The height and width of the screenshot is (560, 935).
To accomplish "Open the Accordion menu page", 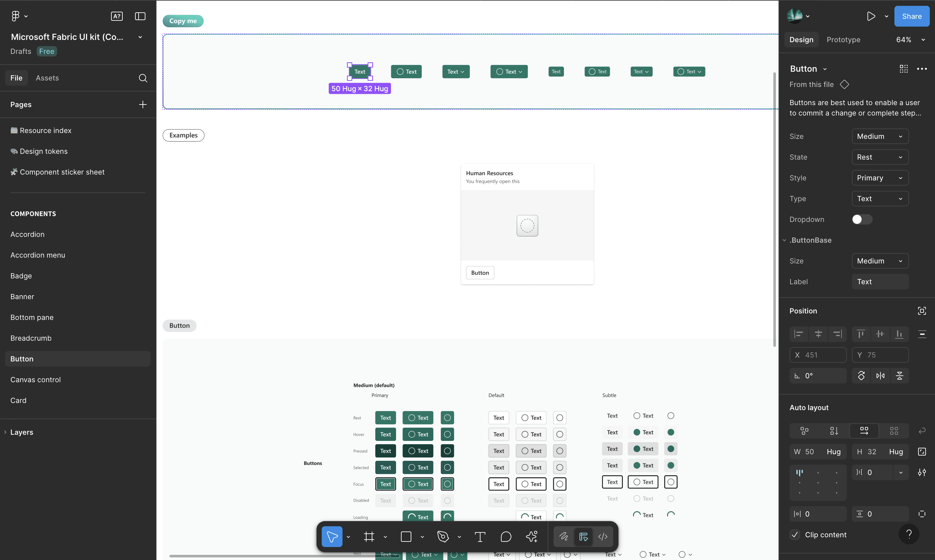I will [x=38, y=255].
